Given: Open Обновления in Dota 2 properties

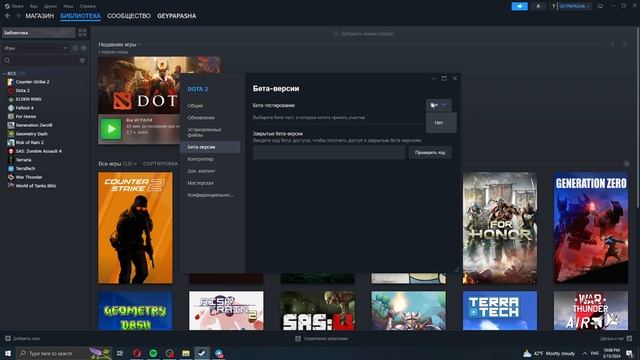Looking at the screenshot, I should point(201,118).
